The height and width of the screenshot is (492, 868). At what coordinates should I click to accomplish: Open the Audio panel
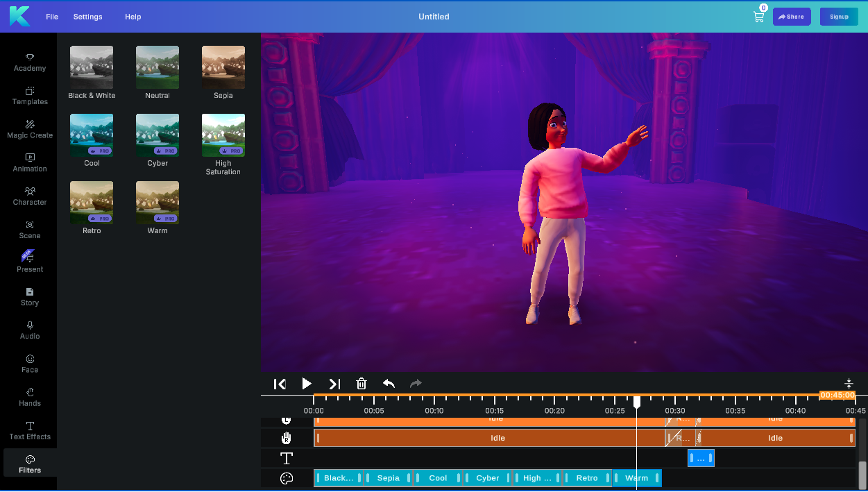coord(29,330)
